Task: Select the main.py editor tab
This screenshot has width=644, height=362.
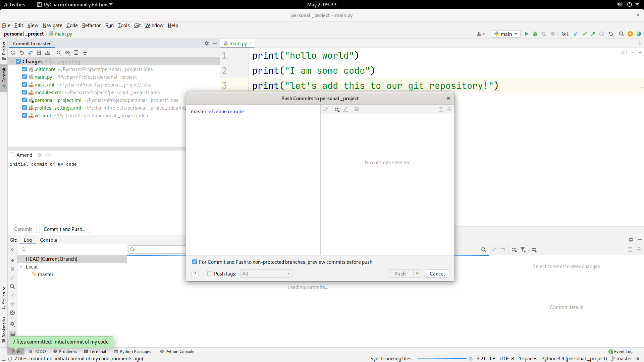Action: coord(238,43)
